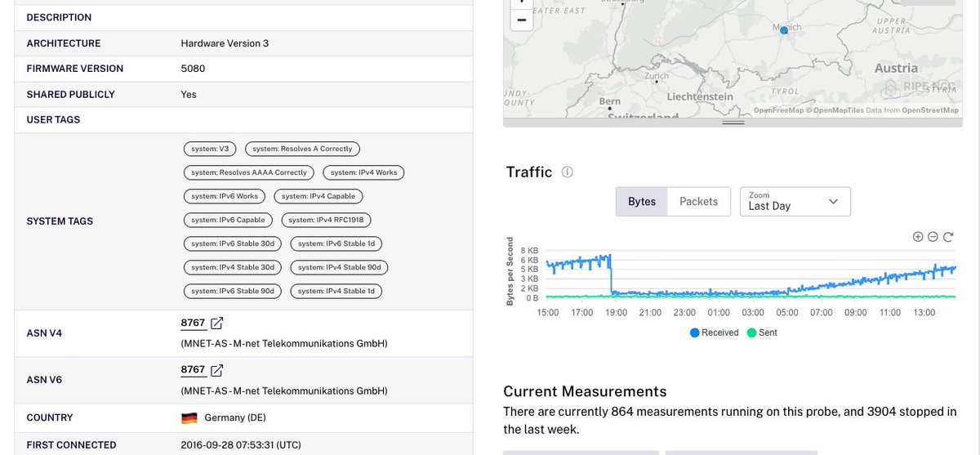Click the Hardware Version 3 value
The image size is (980, 455).
pyautogui.click(x=225, y=43)
